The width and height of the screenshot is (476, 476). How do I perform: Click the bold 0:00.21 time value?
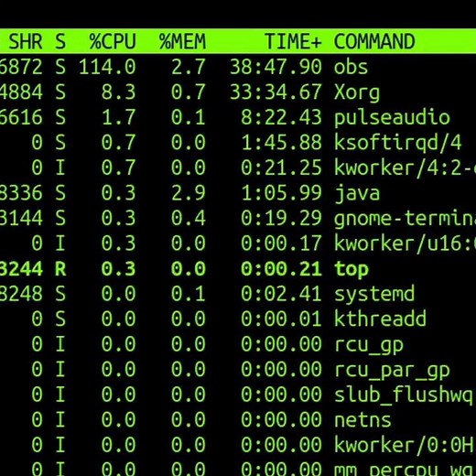click(x=282, y=269)
